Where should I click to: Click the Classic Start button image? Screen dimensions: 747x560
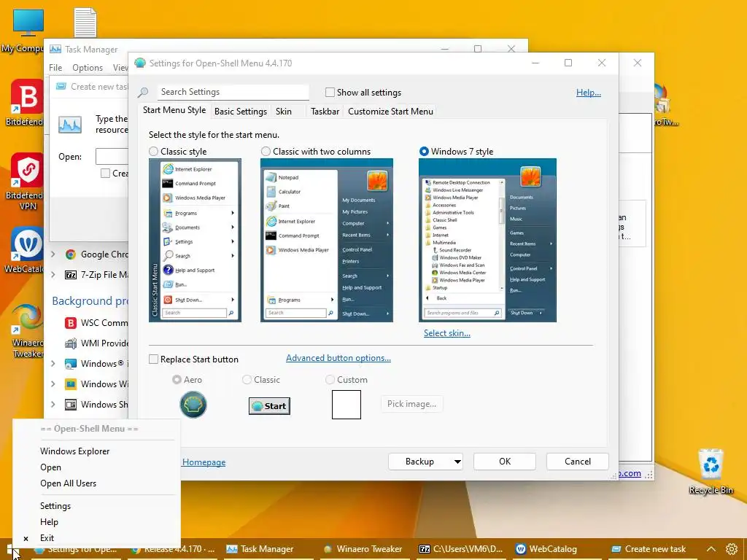(269, 405)
